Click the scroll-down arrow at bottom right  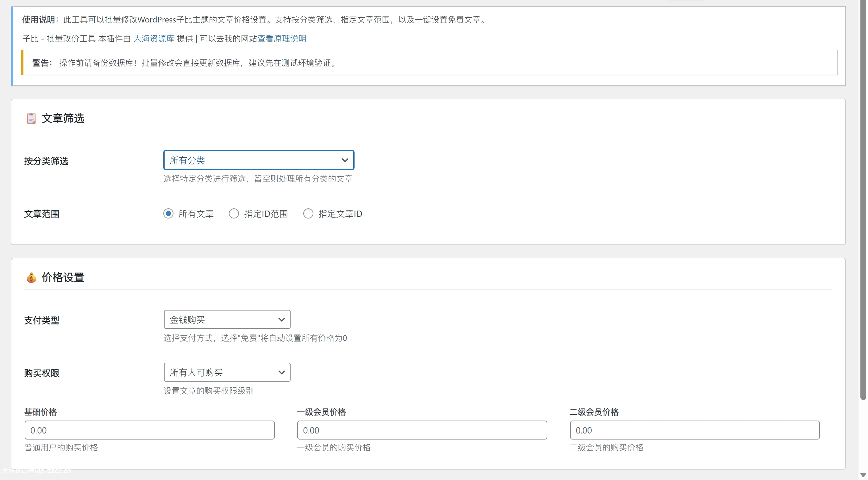tap(863, 475)
